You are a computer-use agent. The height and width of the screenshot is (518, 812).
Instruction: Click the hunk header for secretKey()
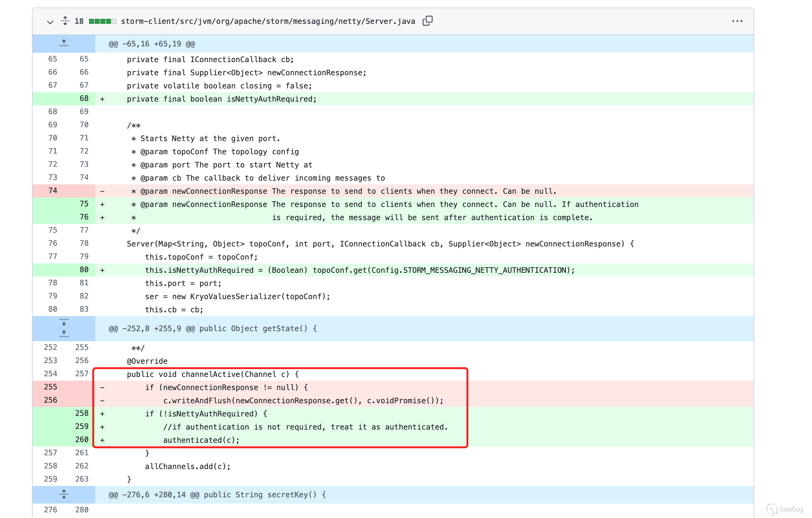tap(217, 494)
